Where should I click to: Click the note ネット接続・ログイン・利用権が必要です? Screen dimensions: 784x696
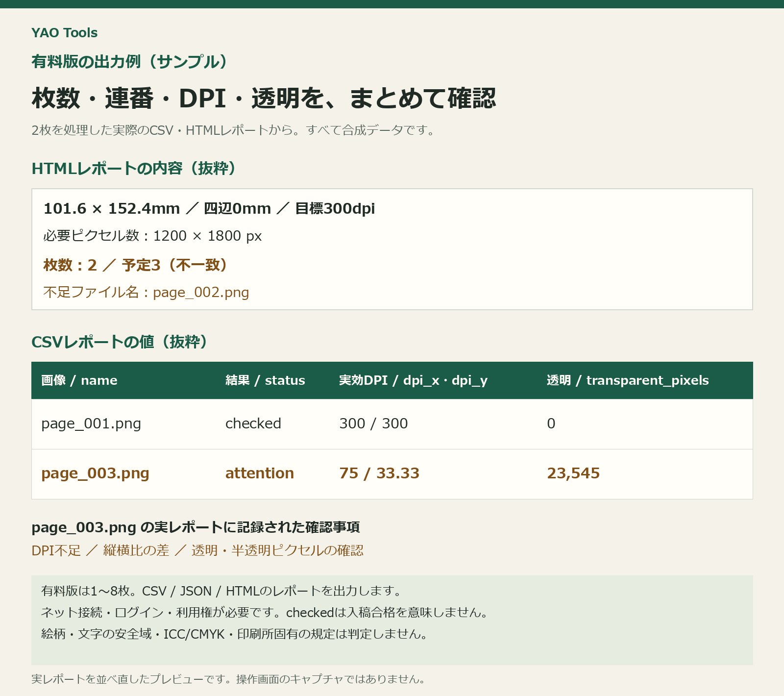(266, 613)
